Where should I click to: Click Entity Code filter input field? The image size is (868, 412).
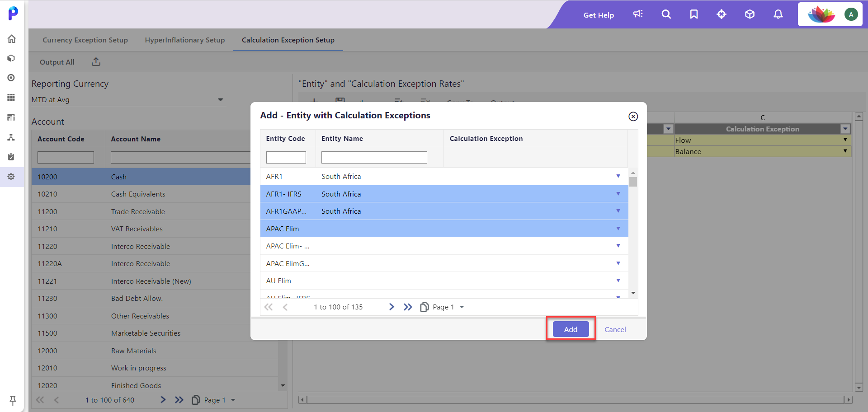click(x=286, y=157)
